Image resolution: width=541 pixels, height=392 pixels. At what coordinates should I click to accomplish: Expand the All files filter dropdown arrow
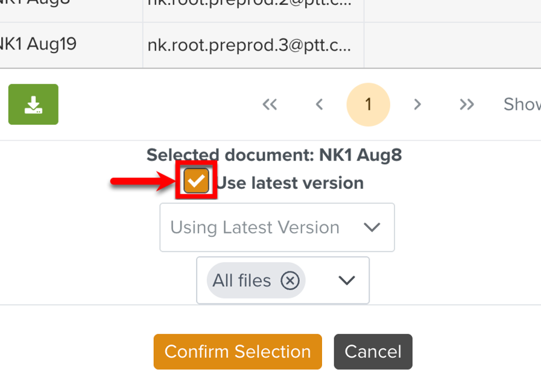tap(346, 280)
